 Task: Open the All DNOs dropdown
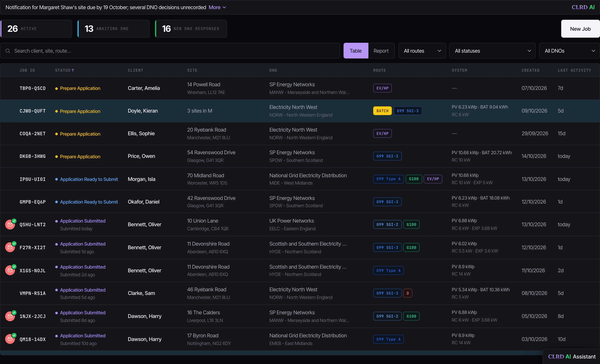(569, 51)
